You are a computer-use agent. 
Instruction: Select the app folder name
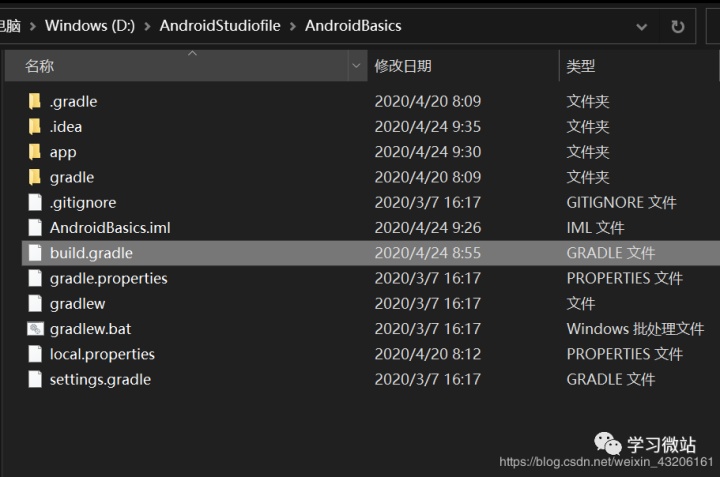(63, 153)
